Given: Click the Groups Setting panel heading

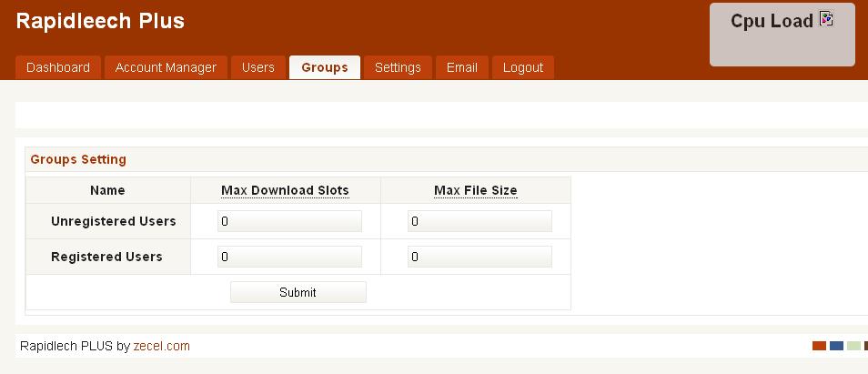Looking at the screenshot, I should (x=78, y=159).
